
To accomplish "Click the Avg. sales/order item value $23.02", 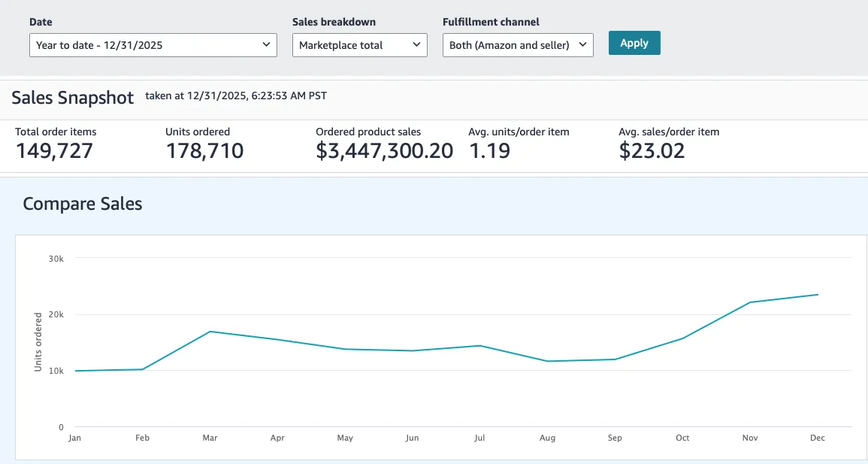I will tap(652, 151).
